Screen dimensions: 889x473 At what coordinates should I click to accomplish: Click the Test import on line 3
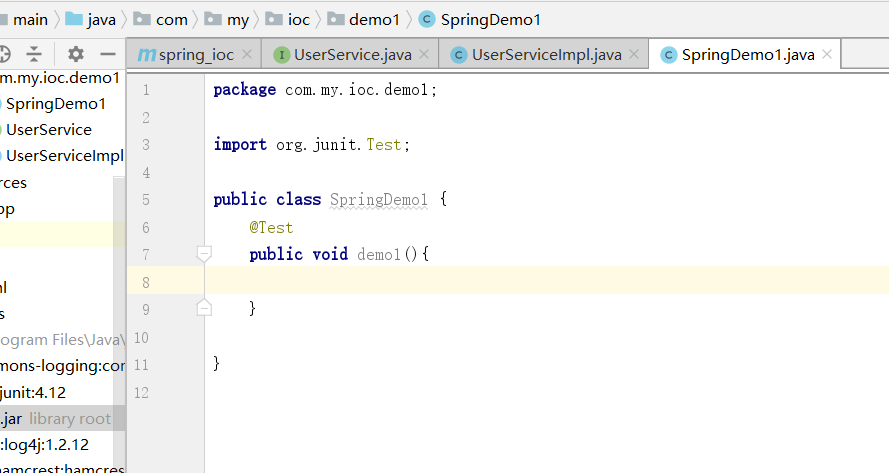tap(383, 145)
